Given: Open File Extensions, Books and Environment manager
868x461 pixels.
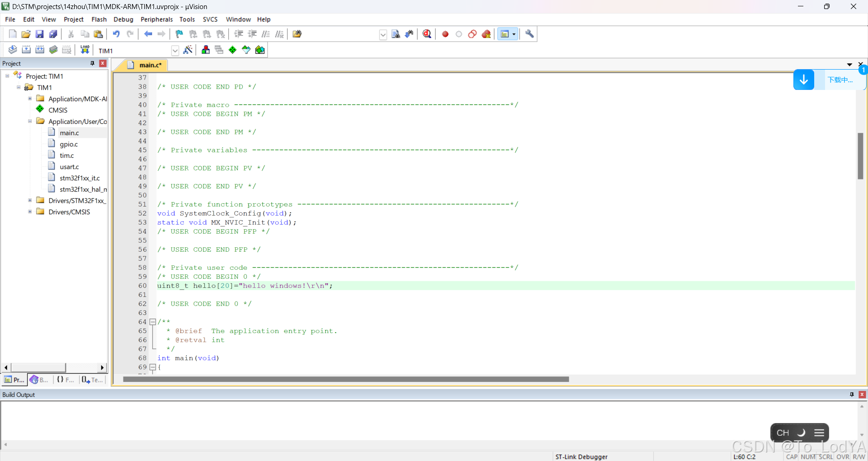Looking at the screenshot, I should click(206, 50).
